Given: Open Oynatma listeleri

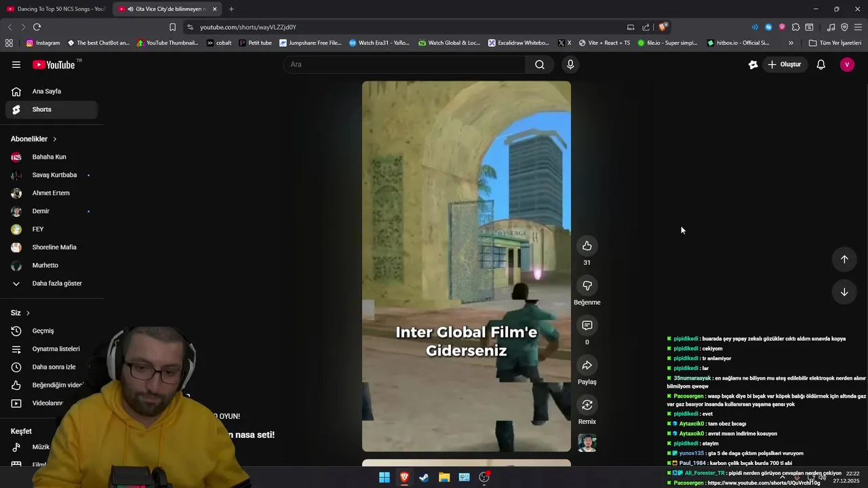Looking at the screenshot, I should pos(52,349).
